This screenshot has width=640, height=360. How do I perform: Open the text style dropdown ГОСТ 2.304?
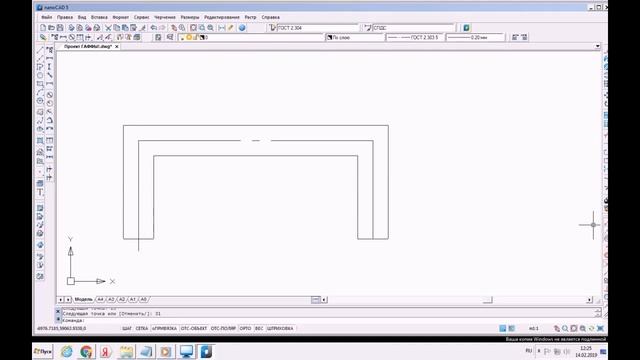(x=318, y=28)
